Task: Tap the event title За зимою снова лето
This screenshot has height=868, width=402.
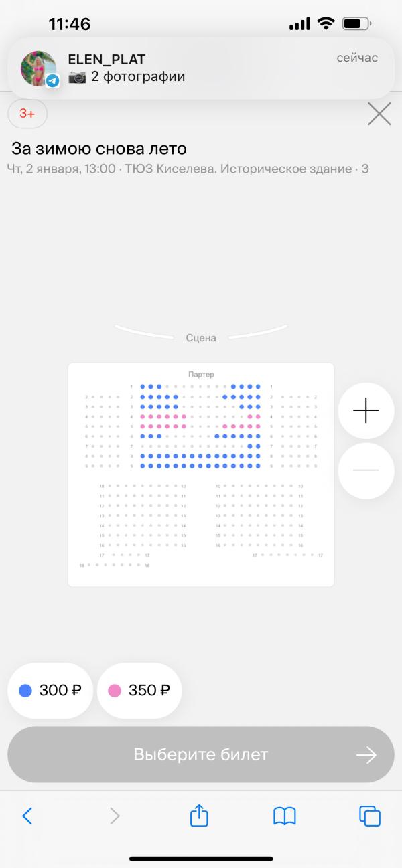Action: [x=99, y=148]
